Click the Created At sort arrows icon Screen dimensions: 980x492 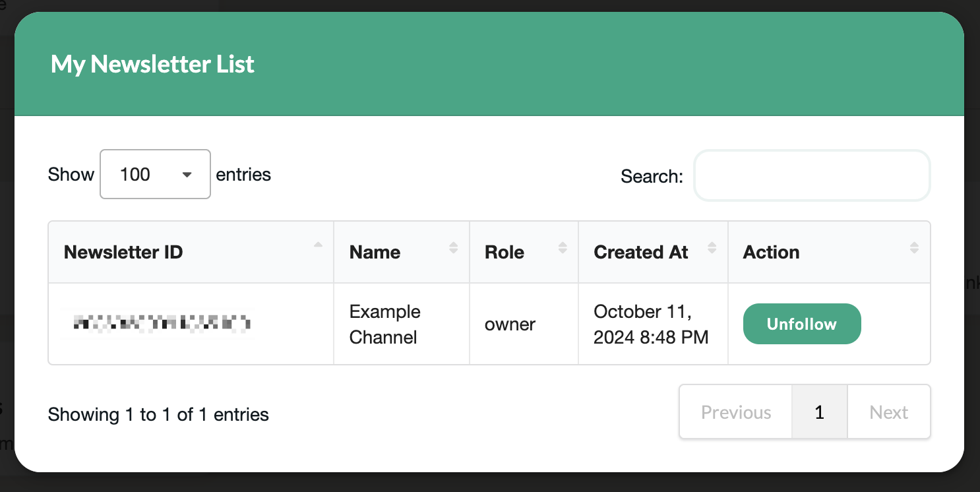click(712, 248)
